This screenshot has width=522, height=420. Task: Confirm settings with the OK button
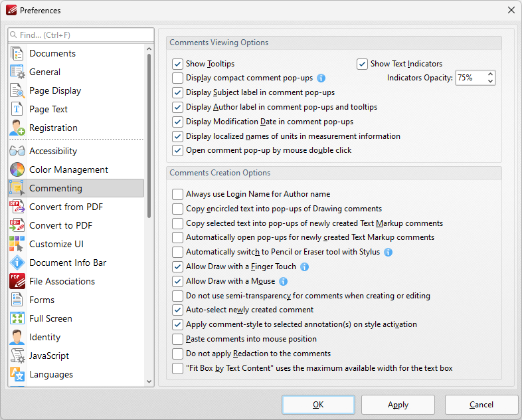point(318,405)
